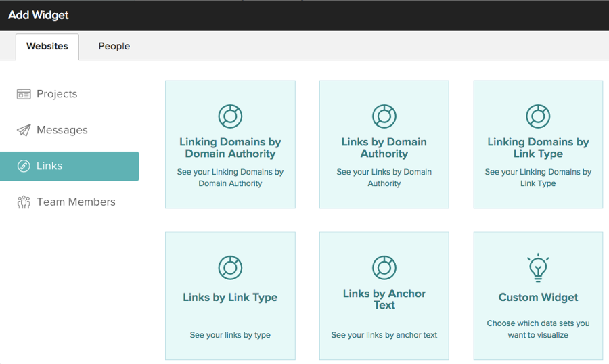Click the Projects sidebar icon
This screenshot has width=609, height=364.
coord(24,94)
